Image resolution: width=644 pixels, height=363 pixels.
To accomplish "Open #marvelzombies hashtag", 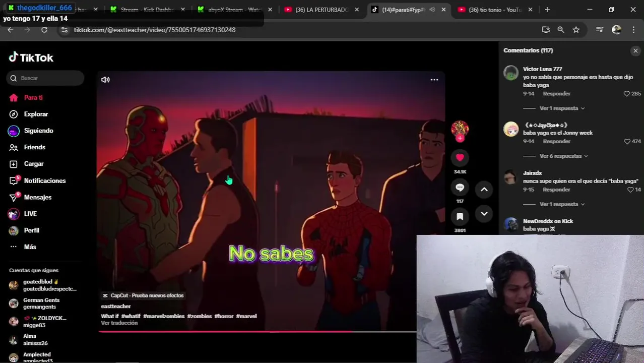I will (x=164, y=316).
